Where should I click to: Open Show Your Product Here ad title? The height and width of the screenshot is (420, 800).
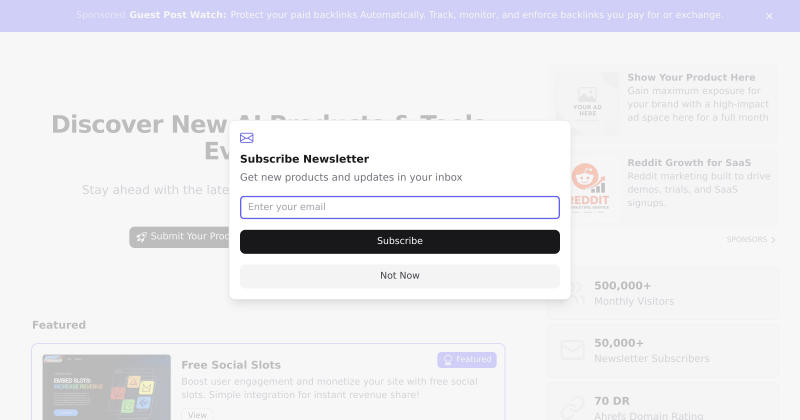point(691,78)
